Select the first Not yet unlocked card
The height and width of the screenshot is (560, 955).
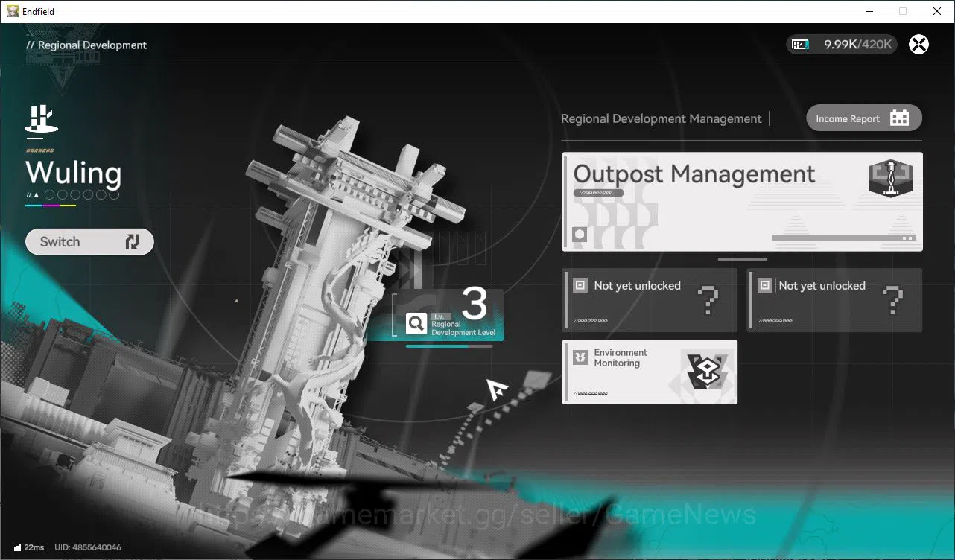click(650, 300)
